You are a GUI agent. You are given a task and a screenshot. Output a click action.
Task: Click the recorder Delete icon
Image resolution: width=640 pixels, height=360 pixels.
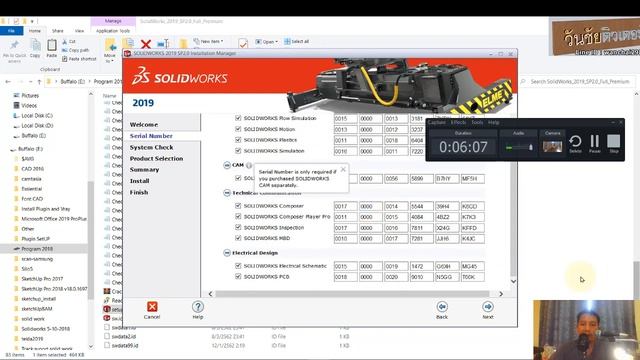coord(575,141)
